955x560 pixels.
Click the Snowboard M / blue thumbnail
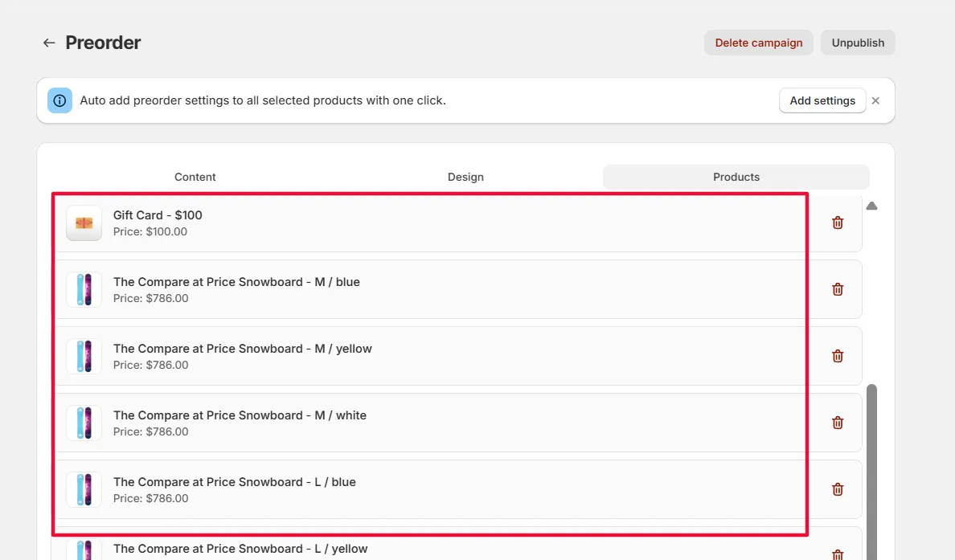coord(84,289)
